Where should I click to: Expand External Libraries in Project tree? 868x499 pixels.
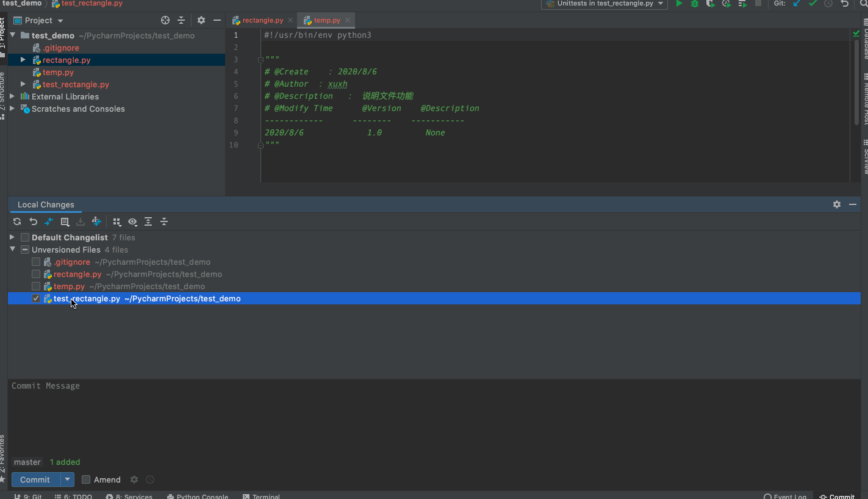(13, 96)
